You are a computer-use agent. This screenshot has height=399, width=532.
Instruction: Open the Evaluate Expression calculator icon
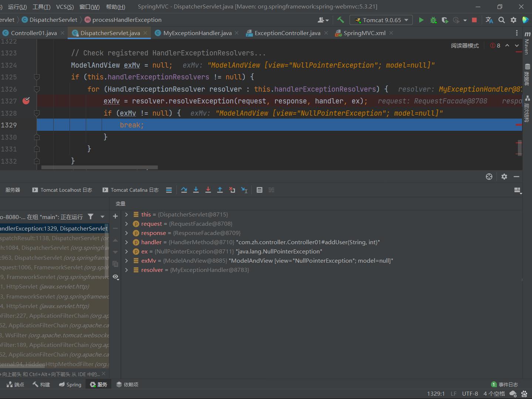click(x=260, y=190)
